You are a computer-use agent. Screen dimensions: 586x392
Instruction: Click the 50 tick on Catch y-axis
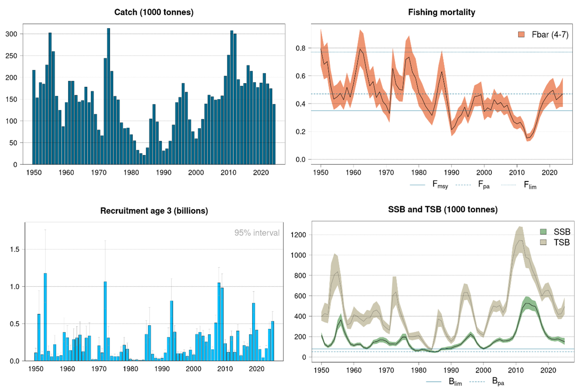tap(13, 143)
